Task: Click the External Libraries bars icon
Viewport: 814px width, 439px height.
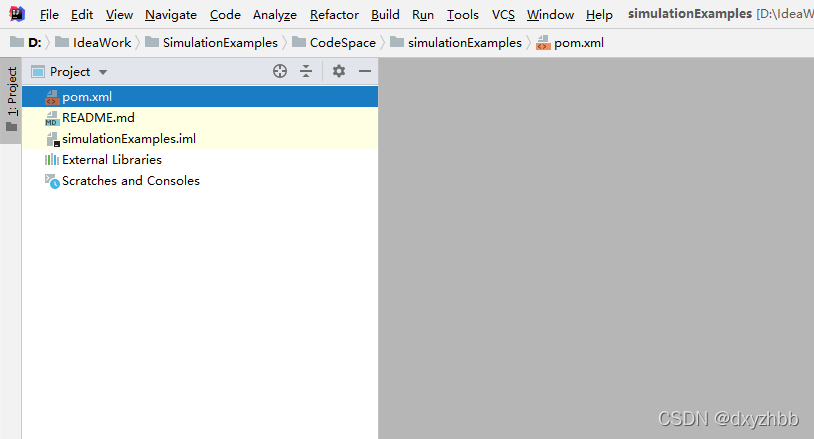Action: pyautogui.click(x=52, y=160)
